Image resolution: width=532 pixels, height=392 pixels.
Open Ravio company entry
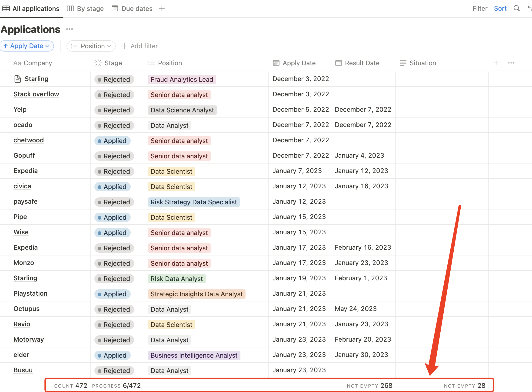22,324
